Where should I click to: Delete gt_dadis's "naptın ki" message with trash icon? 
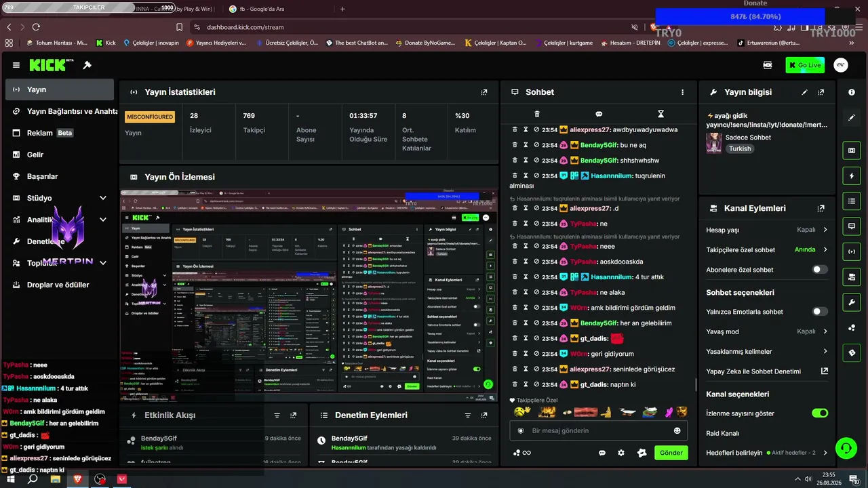point(515,384)
